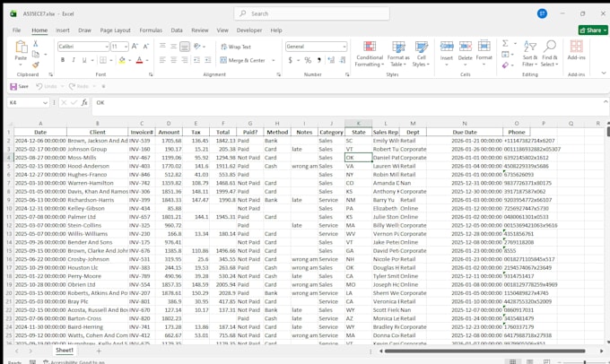610x364 pixels.
Task: Click Increase Decimal icon
Action: [331, 60]
